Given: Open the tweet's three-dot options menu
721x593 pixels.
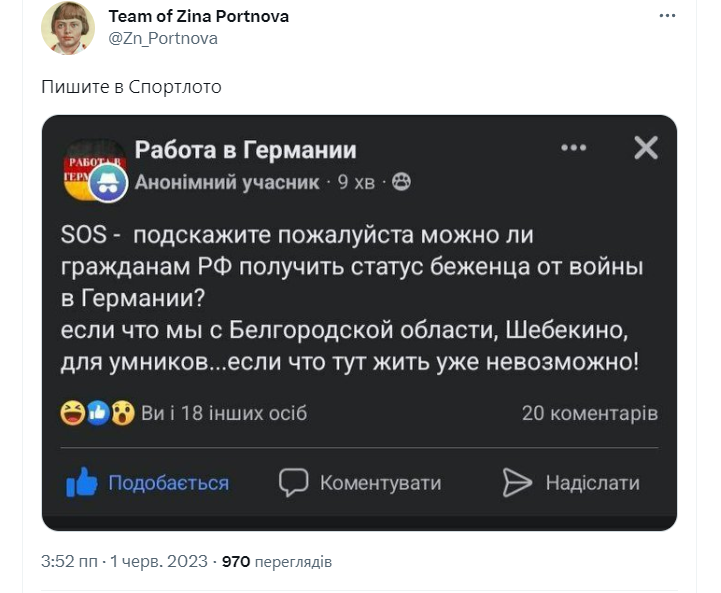Looking at the screenshot, I should point(667,16).
